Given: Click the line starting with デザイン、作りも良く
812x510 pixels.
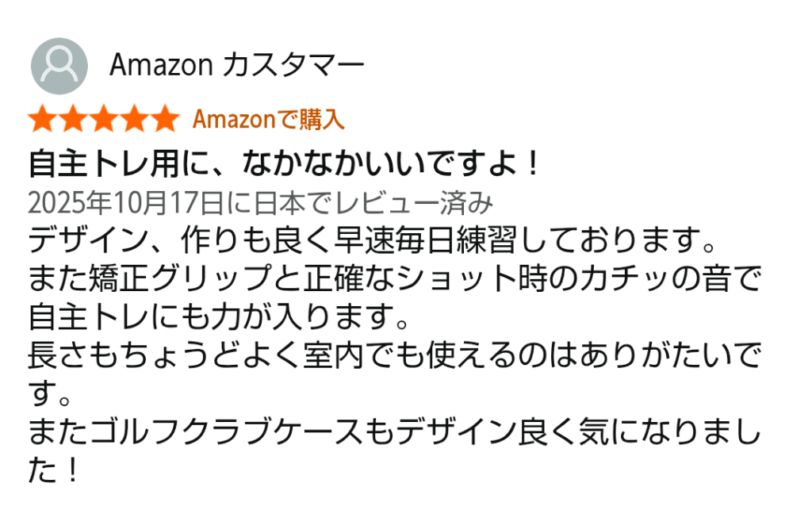Looking at the screenshot, I should pyautogui.click(x=373, y=240).
